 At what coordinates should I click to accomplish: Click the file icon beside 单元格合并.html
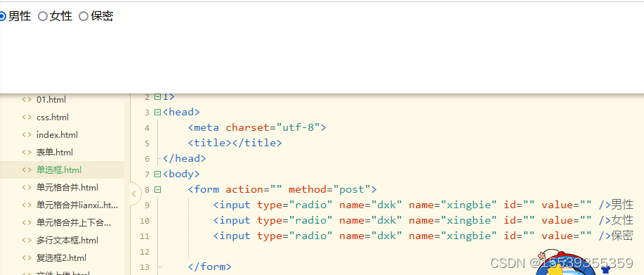27,188
